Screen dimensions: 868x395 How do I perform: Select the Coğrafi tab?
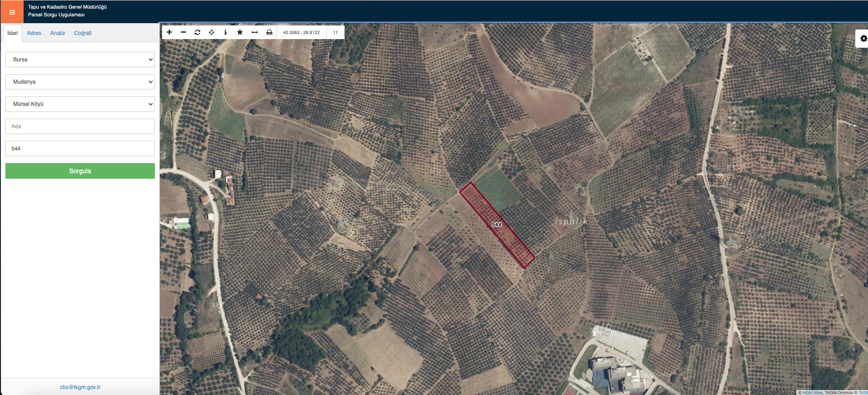83,33
